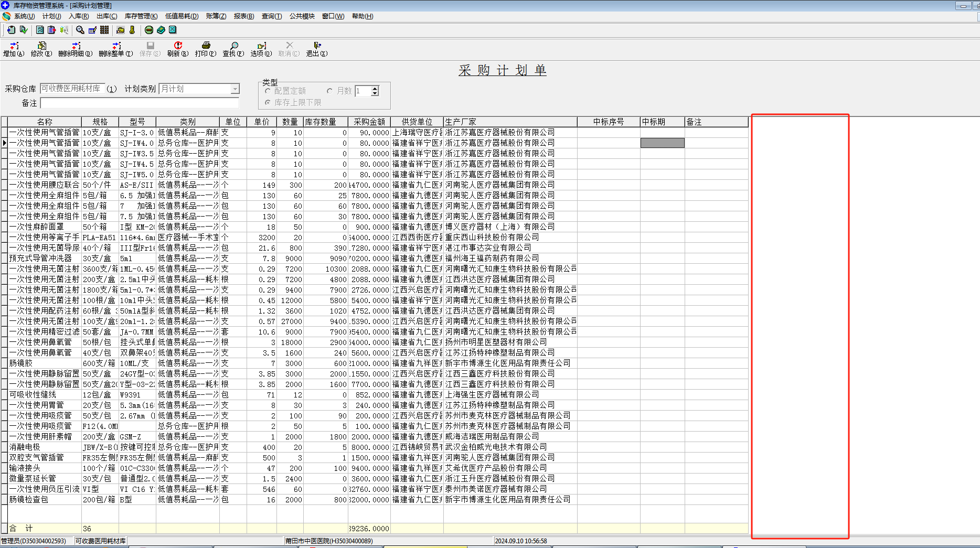The height and width of the screenshot is (548, 980).
Task: Open the 入库(R) menu
Action: point(79,16)
